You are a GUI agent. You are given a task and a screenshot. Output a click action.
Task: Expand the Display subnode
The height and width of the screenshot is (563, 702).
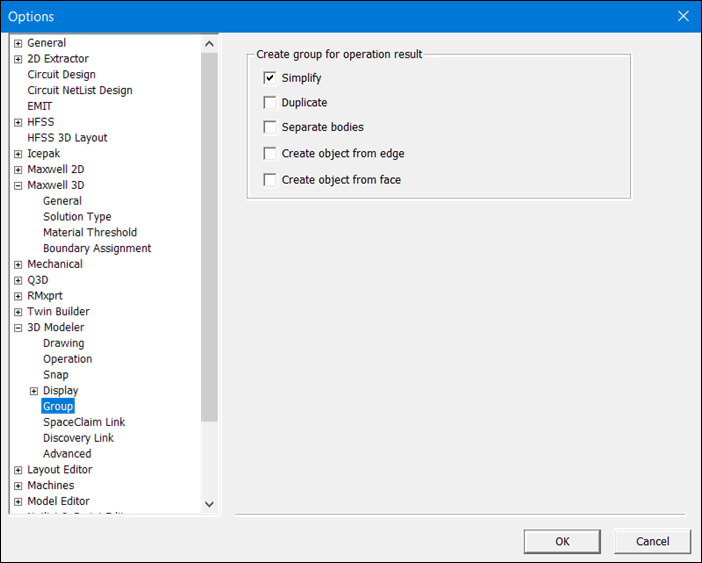[34, 391]
